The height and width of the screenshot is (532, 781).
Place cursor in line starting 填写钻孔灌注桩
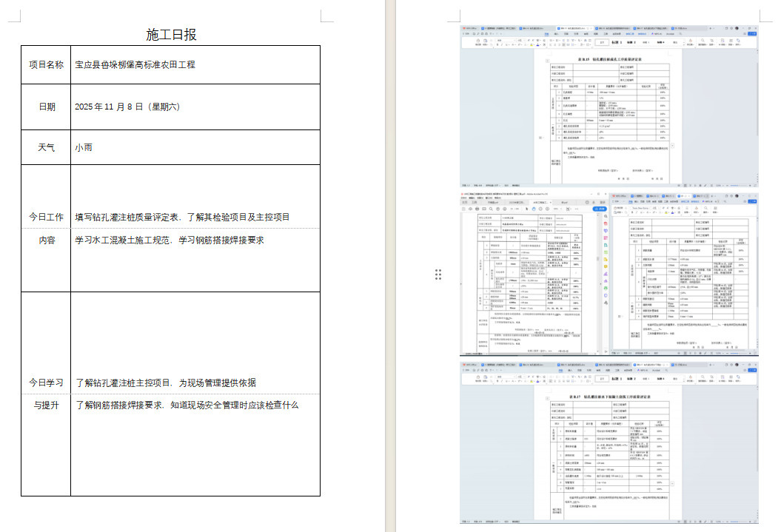pos(181,217)
